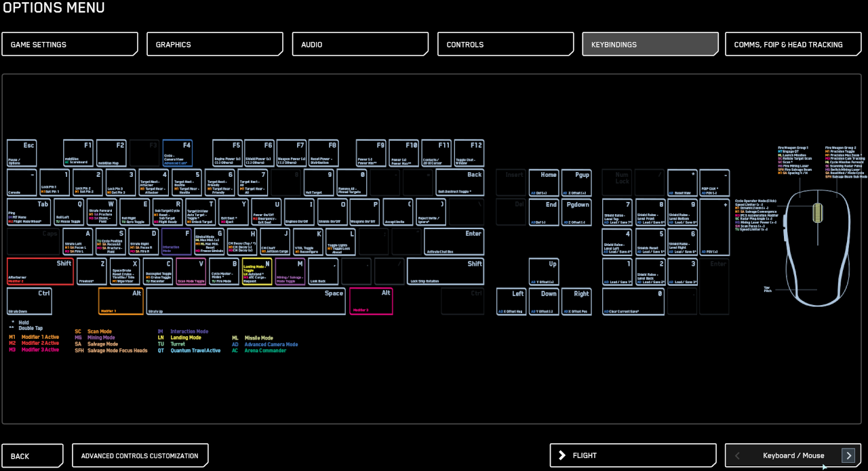Click the F4 key showing Cycle Camera View
This screenshot has height=471, width=868.
coord(177,152)
